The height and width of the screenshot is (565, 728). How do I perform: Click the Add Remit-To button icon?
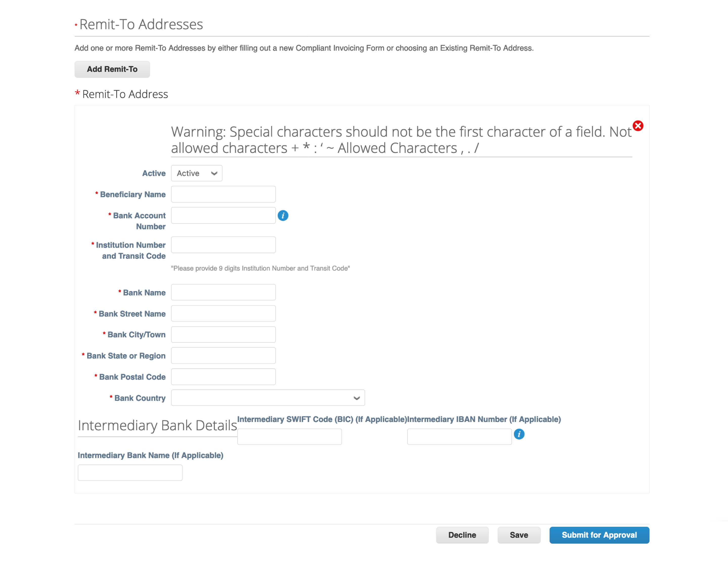[112, 69]
